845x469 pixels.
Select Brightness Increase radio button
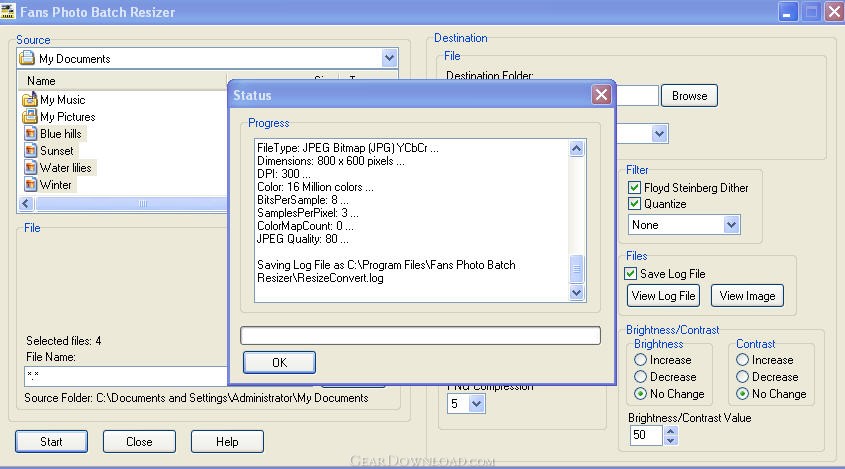[640, 360]
